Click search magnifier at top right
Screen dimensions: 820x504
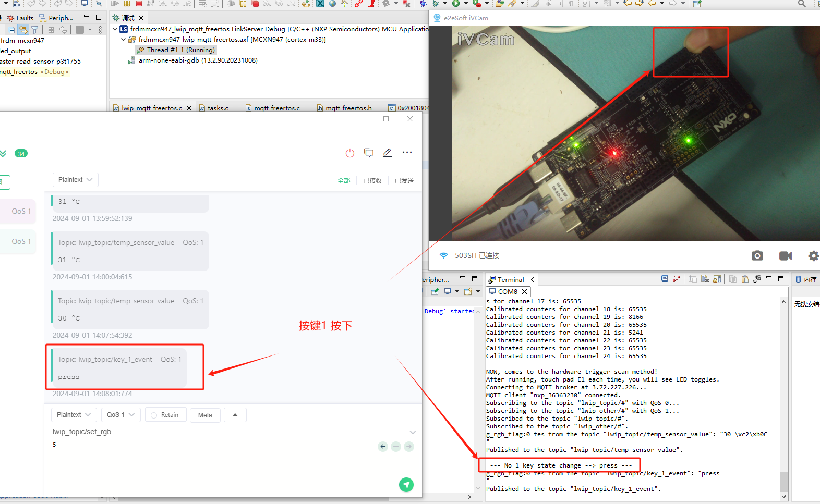pyautogui.click(x=802, y=3)
